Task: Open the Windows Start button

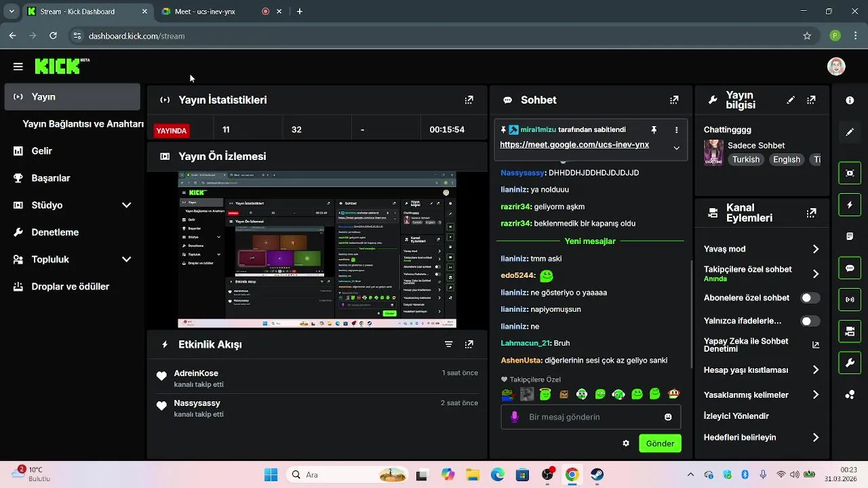Action: coord(270,474)
